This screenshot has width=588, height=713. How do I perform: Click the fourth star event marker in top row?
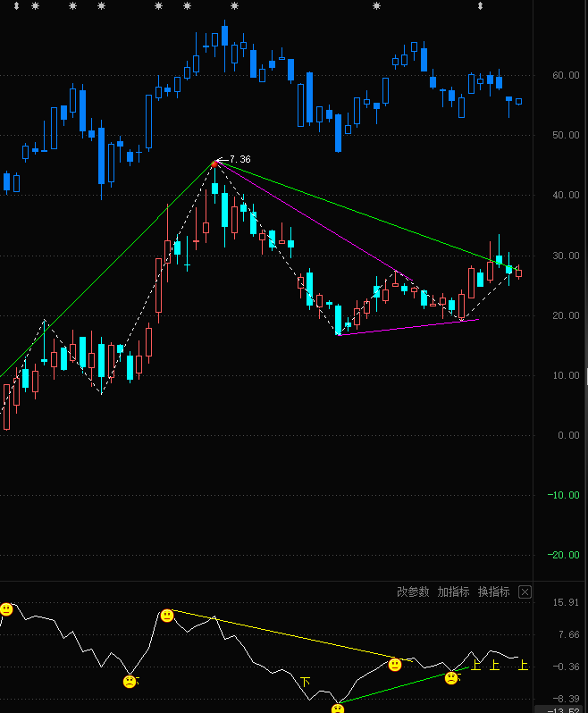click(x=158, y=6)
